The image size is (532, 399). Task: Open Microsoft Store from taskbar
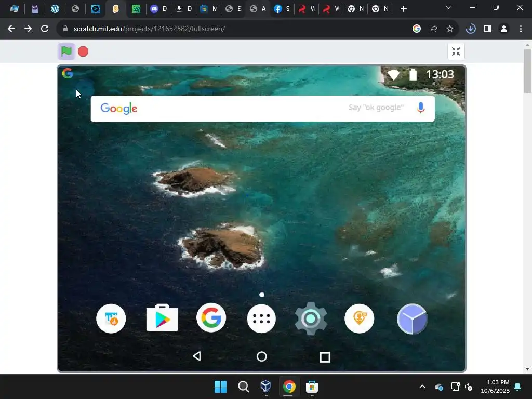[x=312, y=387]
